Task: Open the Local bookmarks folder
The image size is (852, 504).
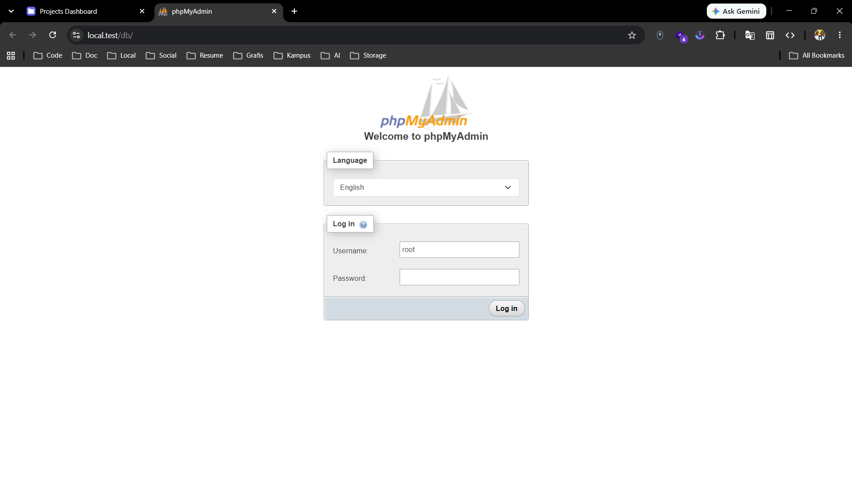Action: coord(121,55)
